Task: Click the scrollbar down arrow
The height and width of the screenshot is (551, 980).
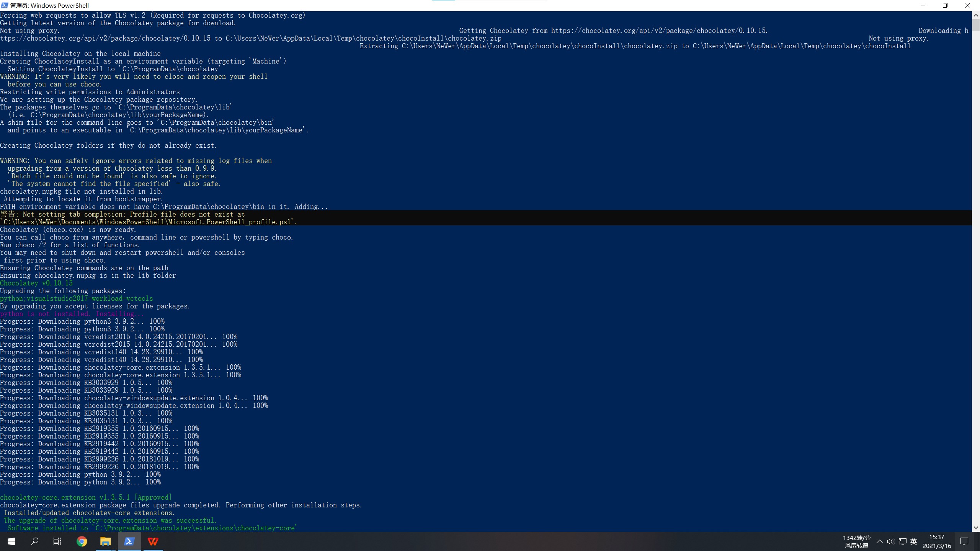Action: [976, 528]
